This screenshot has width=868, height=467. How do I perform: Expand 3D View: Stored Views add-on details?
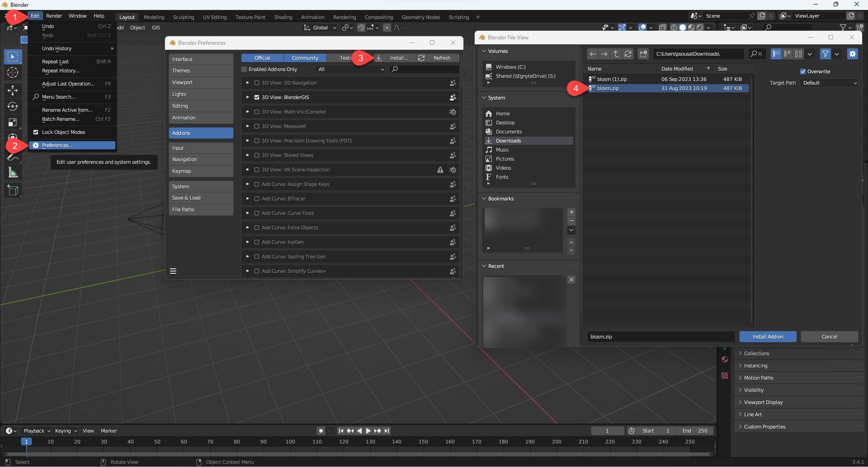(x=247, y=155)
